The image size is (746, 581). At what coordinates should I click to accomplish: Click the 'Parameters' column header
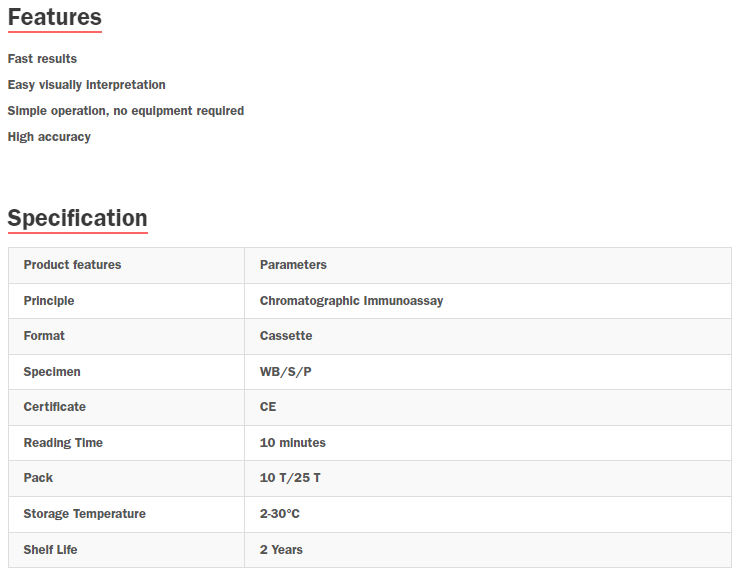(x=293, y=265)
